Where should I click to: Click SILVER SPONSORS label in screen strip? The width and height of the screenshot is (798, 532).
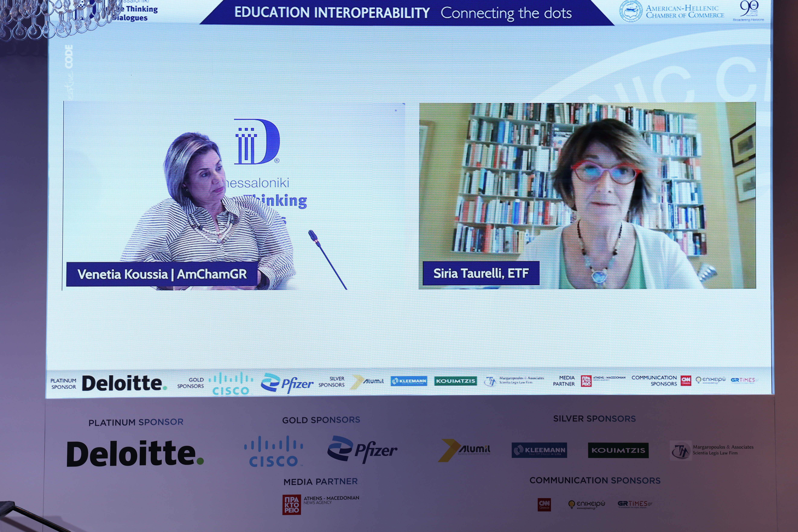click(332, 382)
